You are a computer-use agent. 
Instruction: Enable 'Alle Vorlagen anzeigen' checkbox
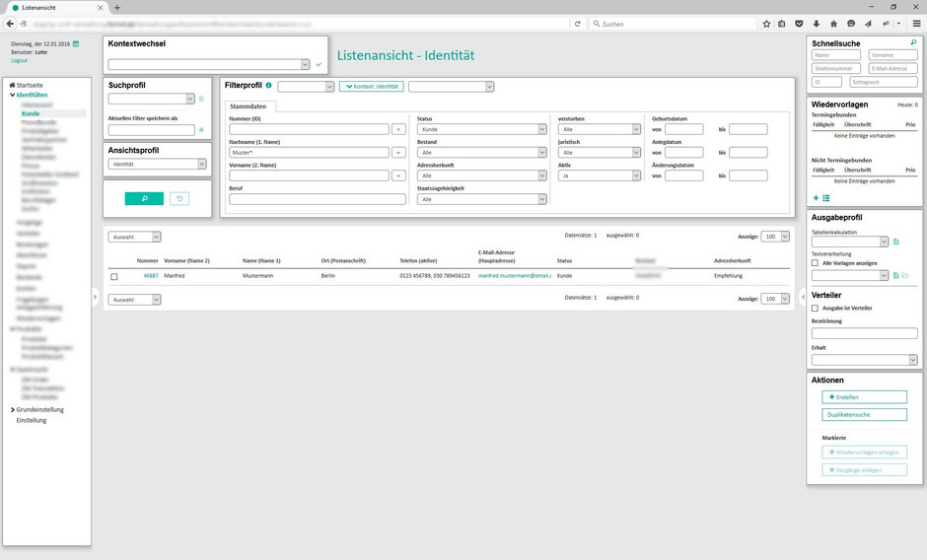point(815,263)
